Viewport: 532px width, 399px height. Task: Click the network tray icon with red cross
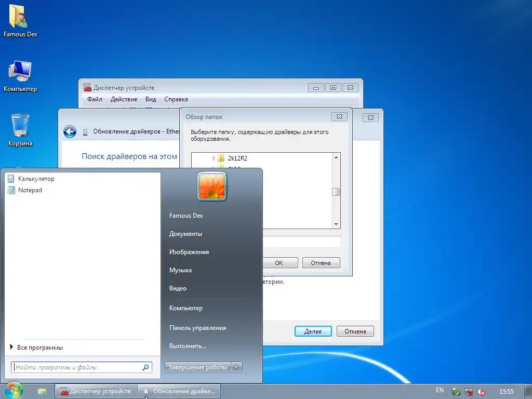pos(469,392)
